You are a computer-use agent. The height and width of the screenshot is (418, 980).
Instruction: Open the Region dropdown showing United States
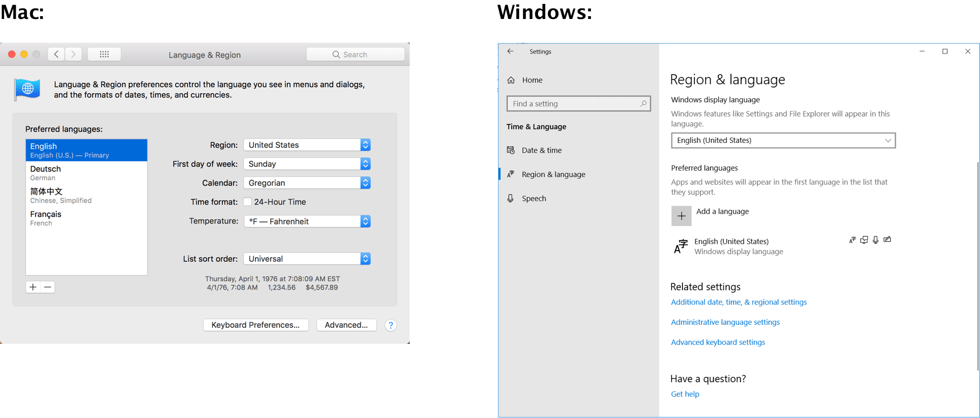307,145
